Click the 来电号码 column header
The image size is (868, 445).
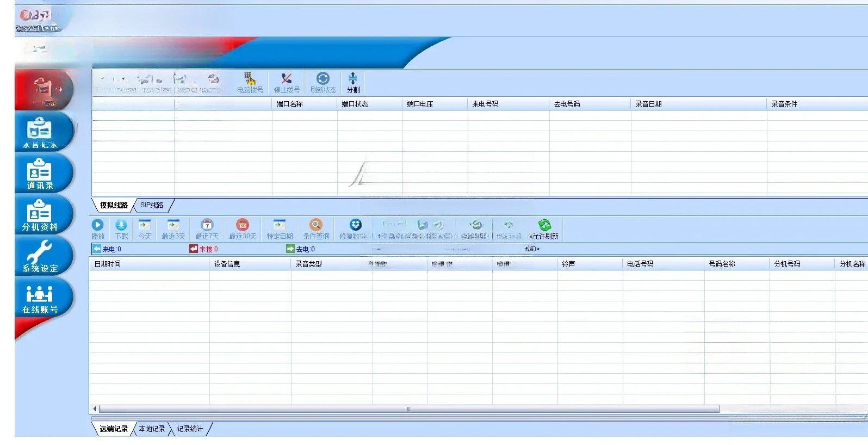click(509, 104)
